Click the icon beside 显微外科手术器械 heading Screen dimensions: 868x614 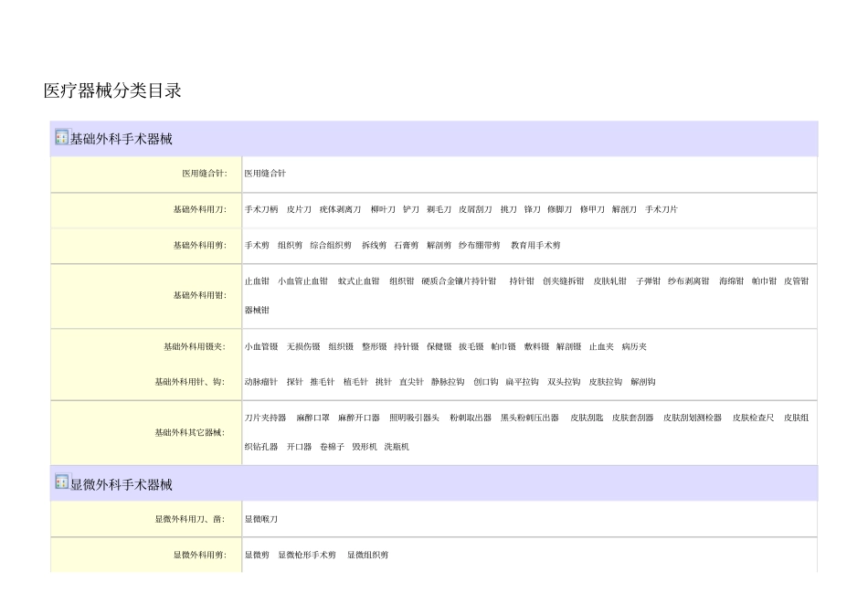point(62,482)
